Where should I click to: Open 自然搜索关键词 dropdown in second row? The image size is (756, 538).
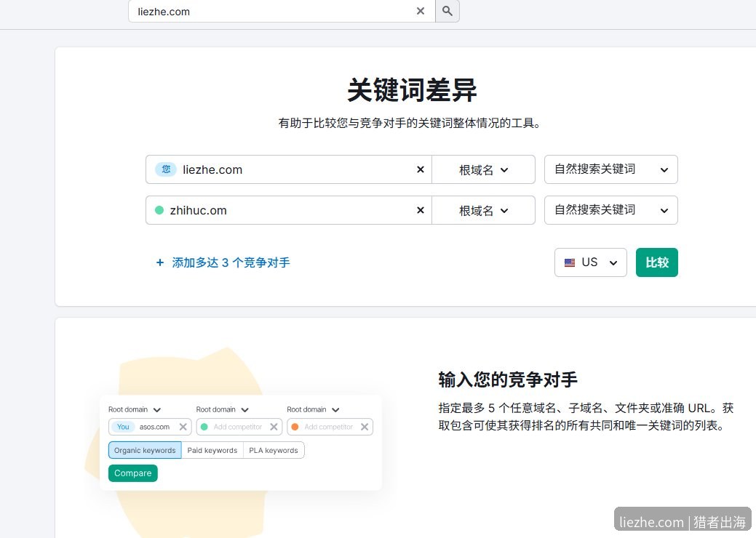[611, 210]
